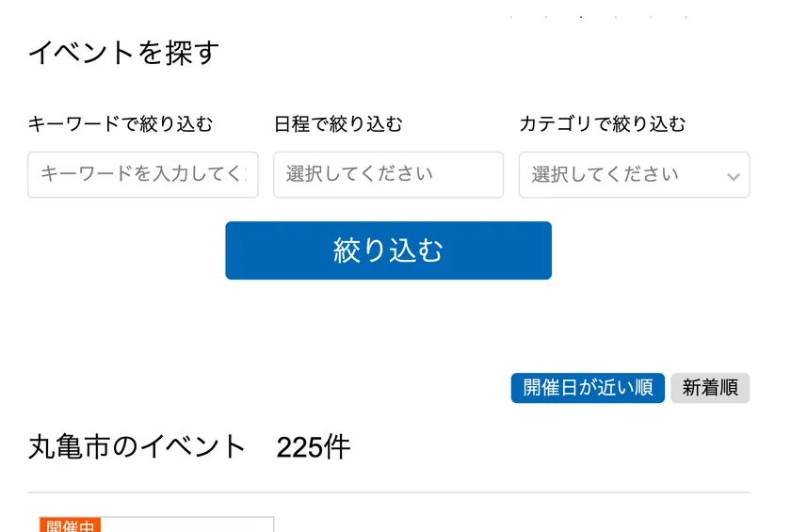The height and width of the screenshot is (532, 791).
Task: Focus the keyword search input
Action: point(142,175)
